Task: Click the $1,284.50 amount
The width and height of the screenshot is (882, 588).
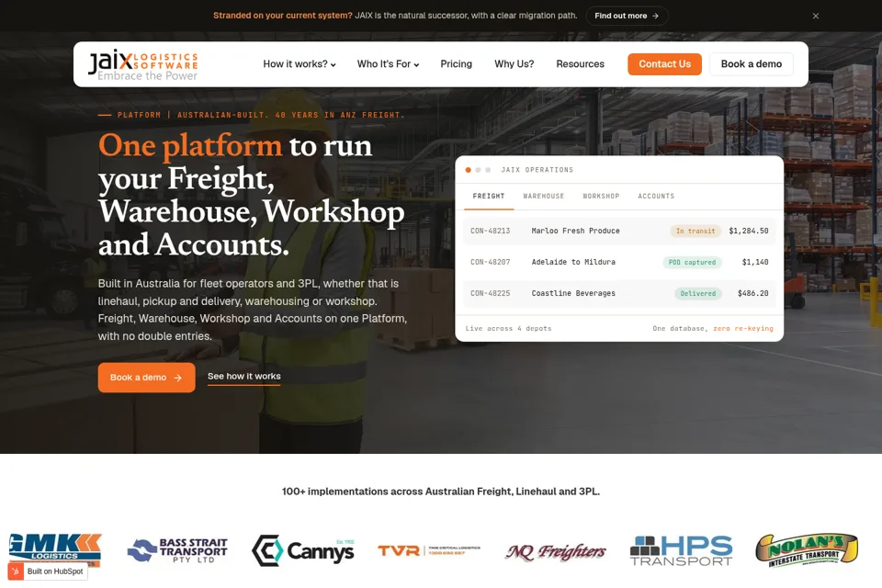Action: click(x=748, y=231)
